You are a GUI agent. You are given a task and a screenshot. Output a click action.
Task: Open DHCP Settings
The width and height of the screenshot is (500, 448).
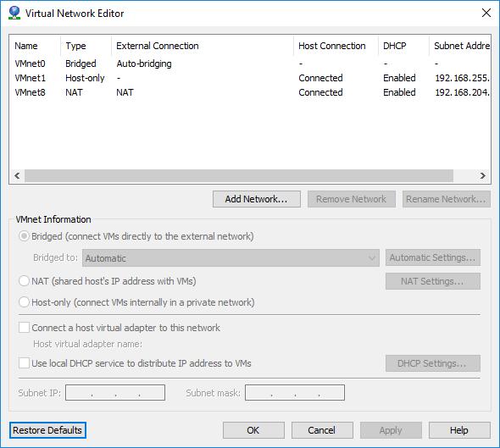433,363
